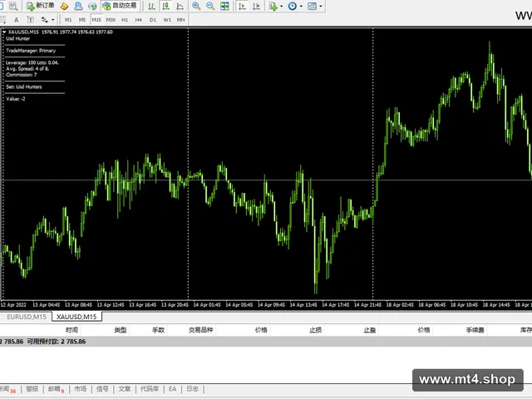Select the balance row showing 可用预付款: 2 785.86
The height and width of the screenshot is (399, 532).
pyautogui.click(x=266, y=342)
